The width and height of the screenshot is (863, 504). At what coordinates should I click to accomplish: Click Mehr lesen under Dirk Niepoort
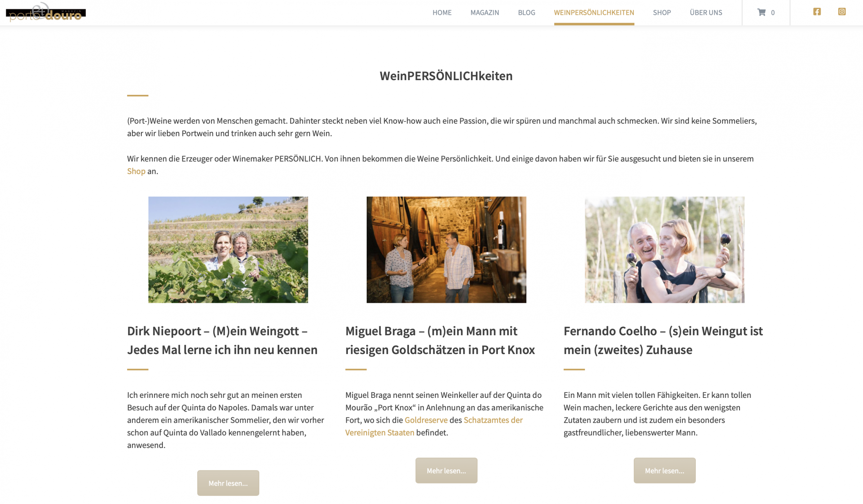(x=228, y=483)
